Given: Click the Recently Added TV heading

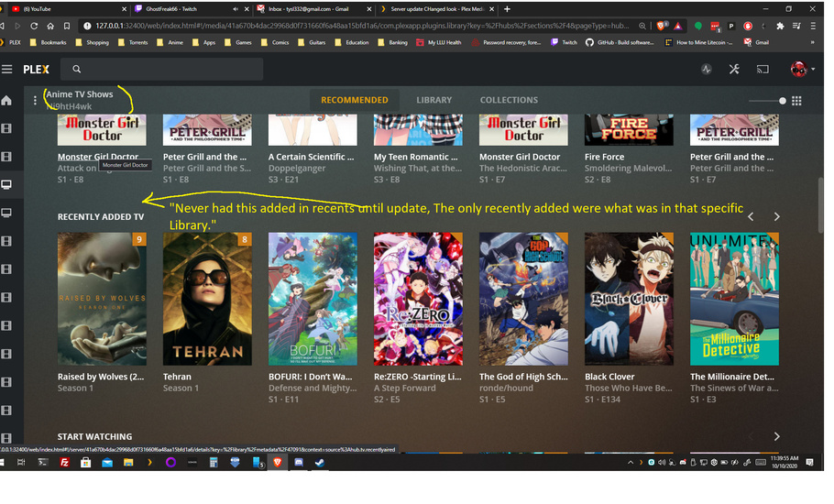Looking at the screenshot, I should pyautogui.click(x=101, y=216).
